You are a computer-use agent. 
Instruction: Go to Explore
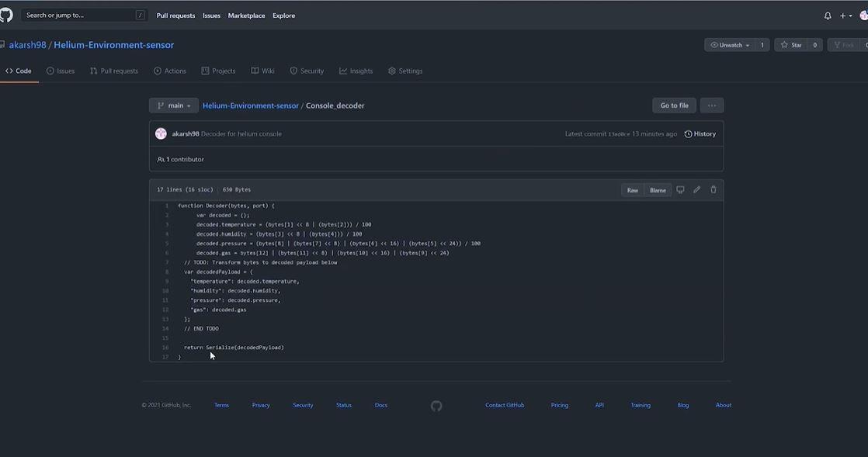[x=284, y=16]
